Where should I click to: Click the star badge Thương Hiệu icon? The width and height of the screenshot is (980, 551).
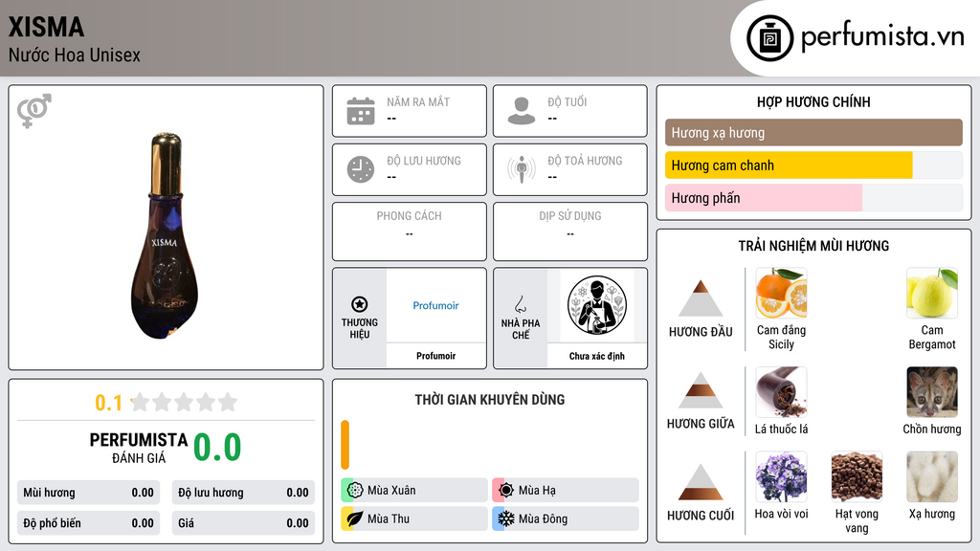360,304
